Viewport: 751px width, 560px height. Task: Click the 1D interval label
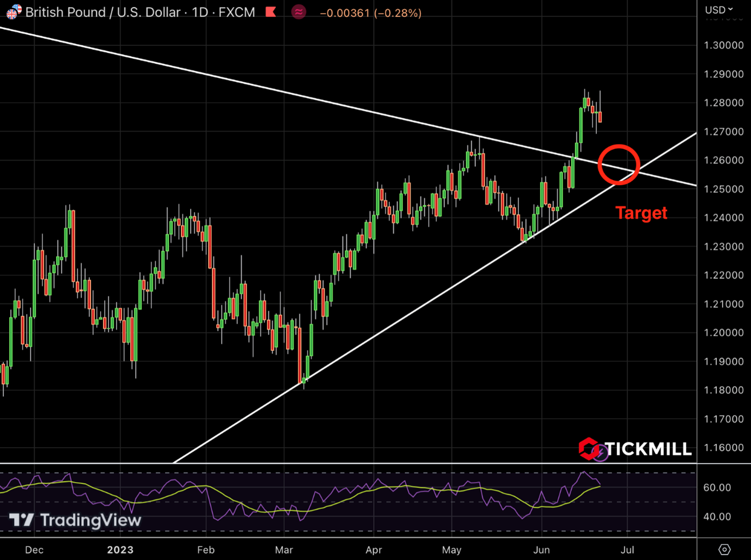(200, 12)
